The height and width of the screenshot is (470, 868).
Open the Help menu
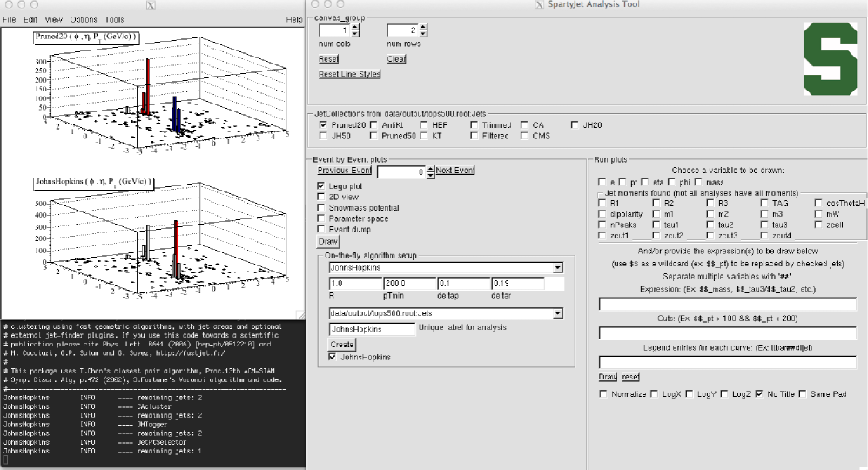(293, 19)
